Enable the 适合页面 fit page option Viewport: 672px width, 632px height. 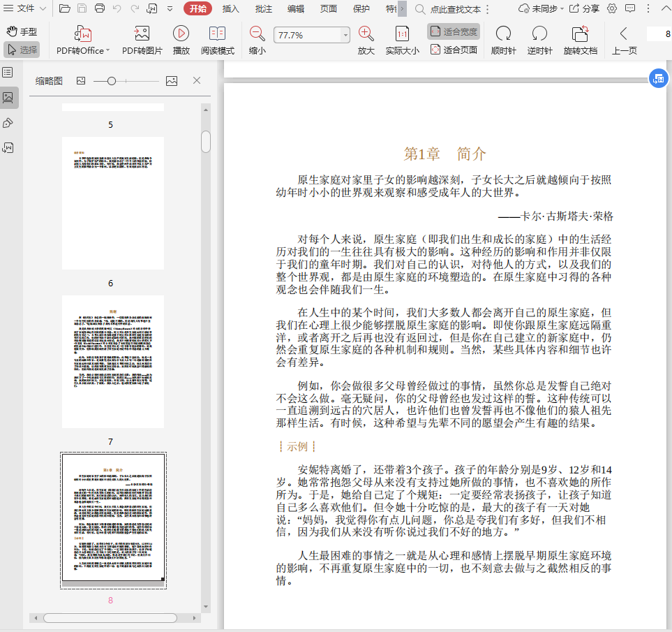pyautogui.click(x=454, y=50)
